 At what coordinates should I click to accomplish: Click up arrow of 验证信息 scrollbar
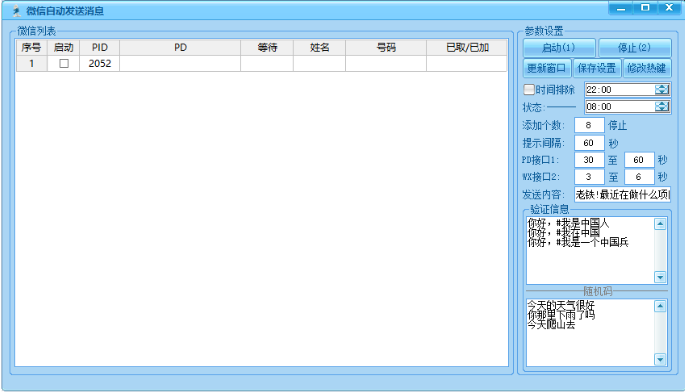point(660,224)
